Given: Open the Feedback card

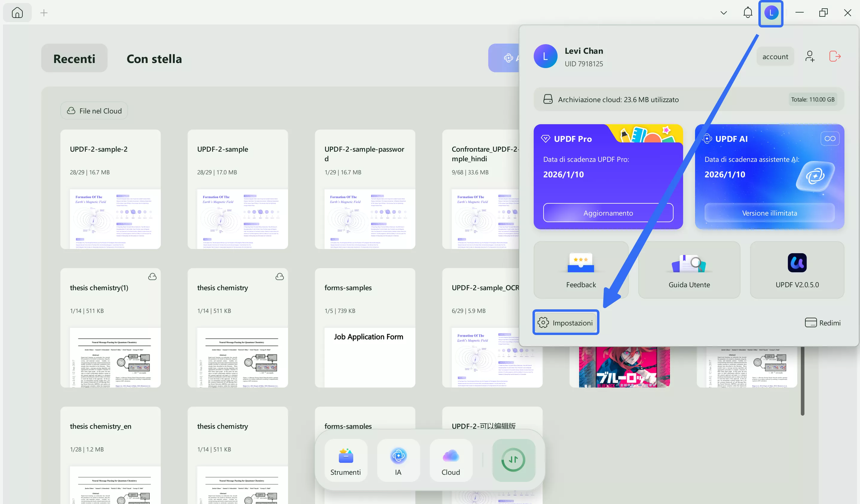Looking at the screenshot, I should point(581,270).
